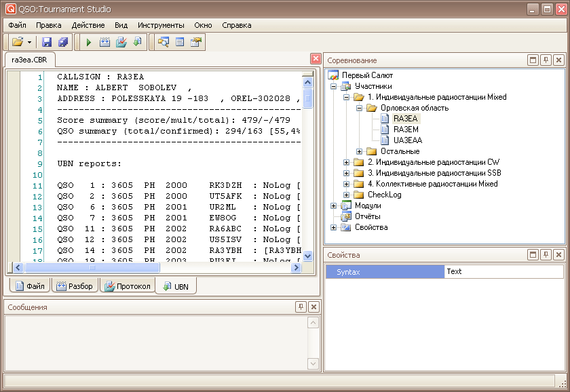The image size is (570, 392).
Task: Click the editor's vertical scrollbar down arrow
Action: pyautogui.click(x=307, y=256)
